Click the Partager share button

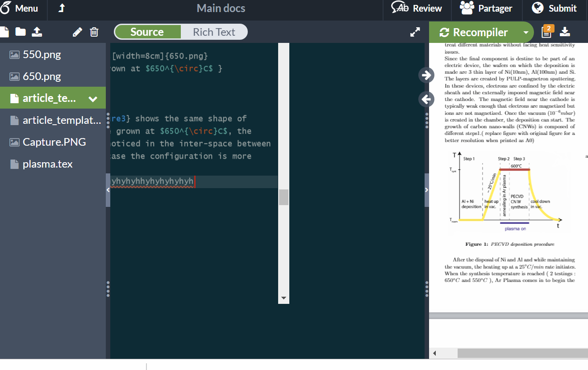[x=486, y=8]
